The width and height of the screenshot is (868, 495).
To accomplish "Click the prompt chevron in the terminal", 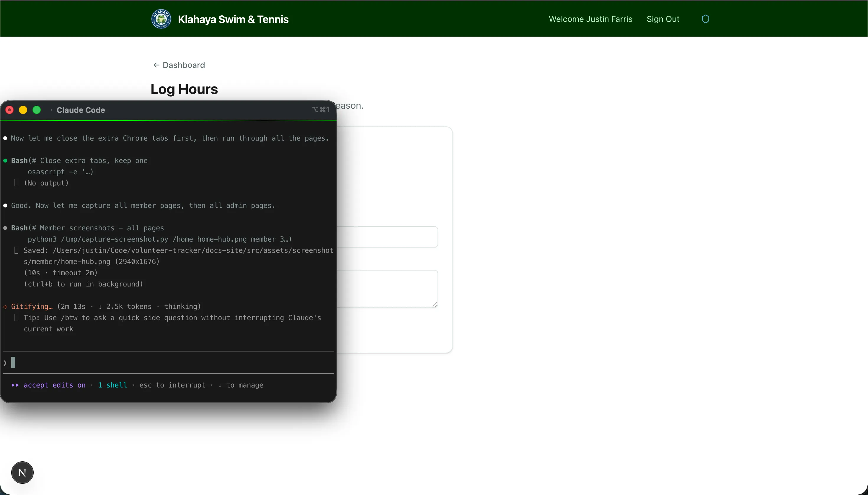I will (5, 362).
